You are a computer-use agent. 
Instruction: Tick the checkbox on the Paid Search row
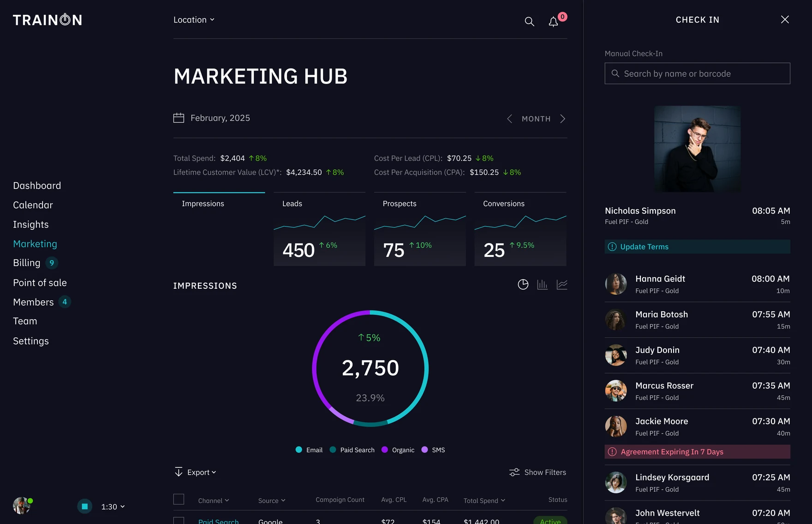(179, 521)
